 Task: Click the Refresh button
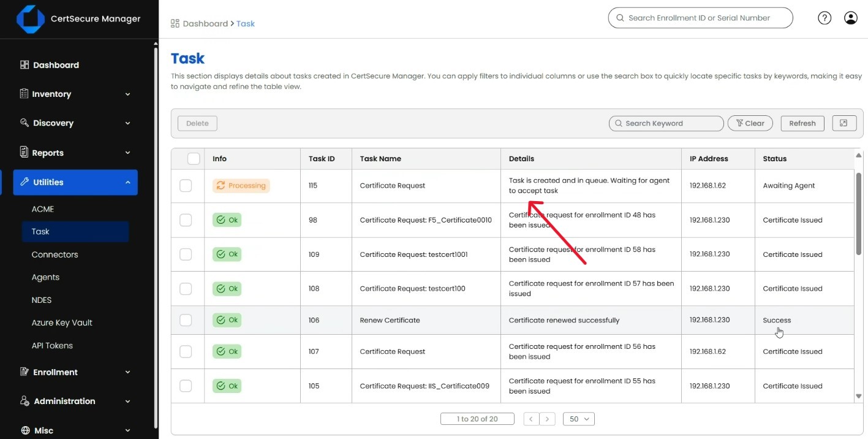[802, 123]
